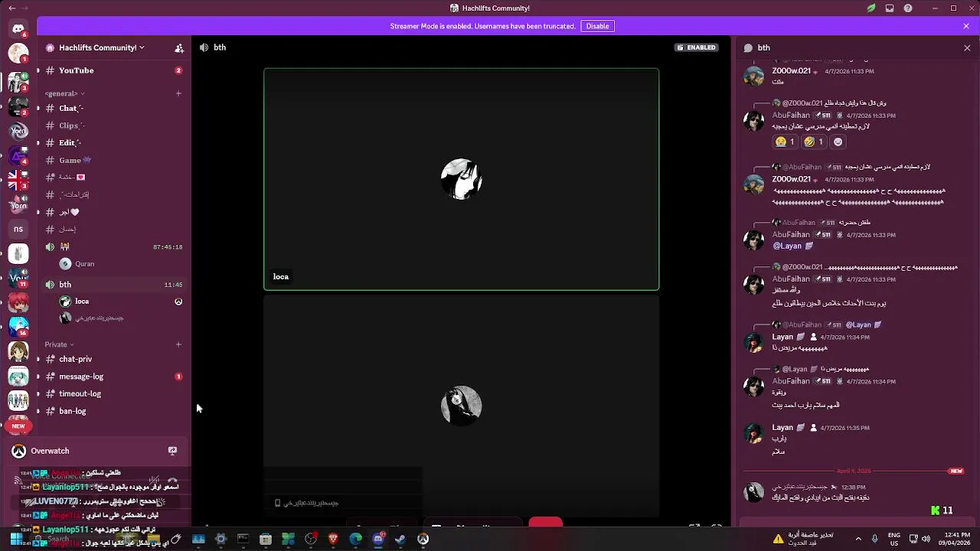Add a channel to Private category
The height and width of the screenshot is (551, 980).
(178, 344)
